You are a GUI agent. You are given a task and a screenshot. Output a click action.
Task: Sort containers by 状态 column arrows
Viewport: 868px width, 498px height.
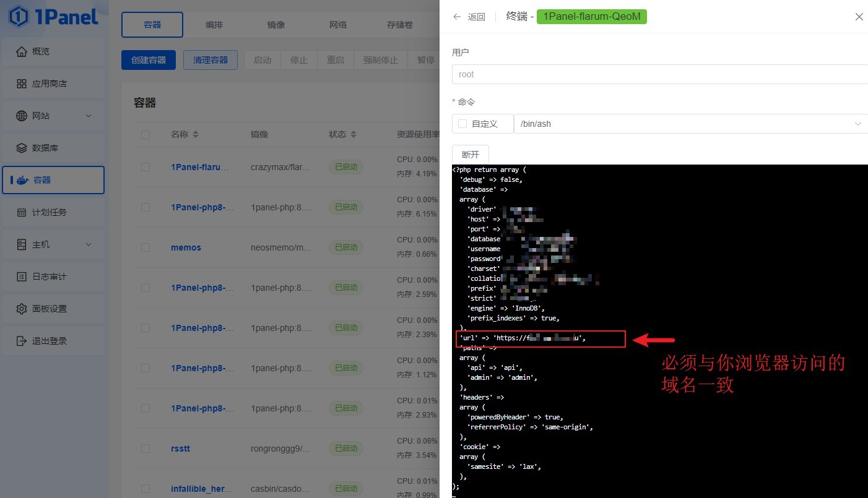(x=354, y=134)
